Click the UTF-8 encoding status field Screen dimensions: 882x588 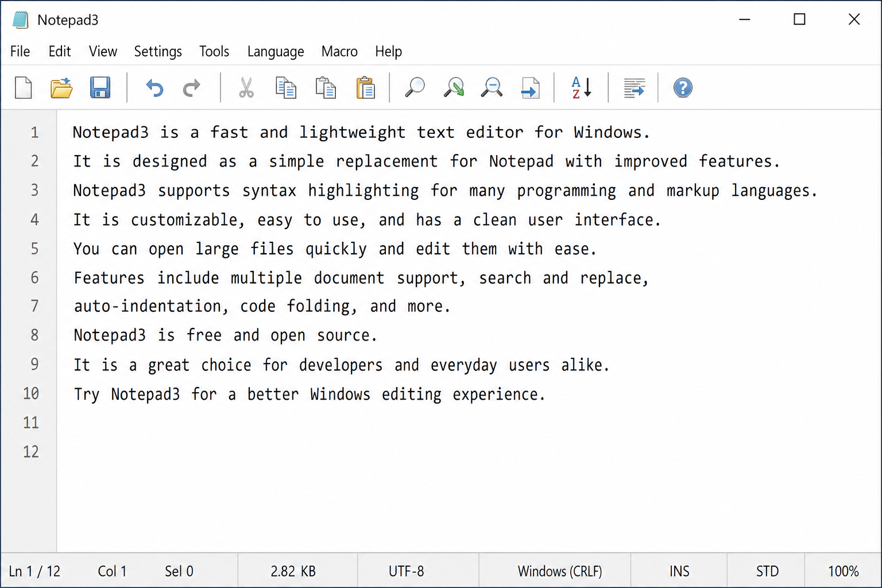[x=406, y=571]
